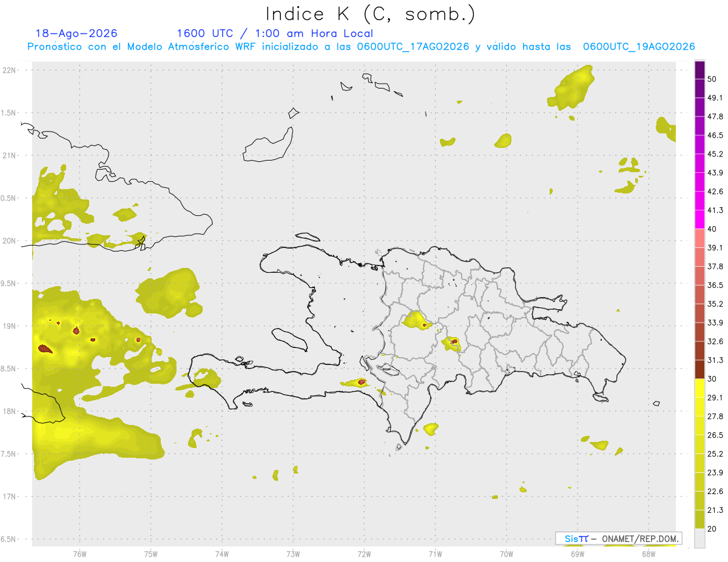Image resolution: width=728 pixels, height=562 pixels.
Task: Select the salmon swatch between 39.1 and 40
Action: [x=699, y=239]
